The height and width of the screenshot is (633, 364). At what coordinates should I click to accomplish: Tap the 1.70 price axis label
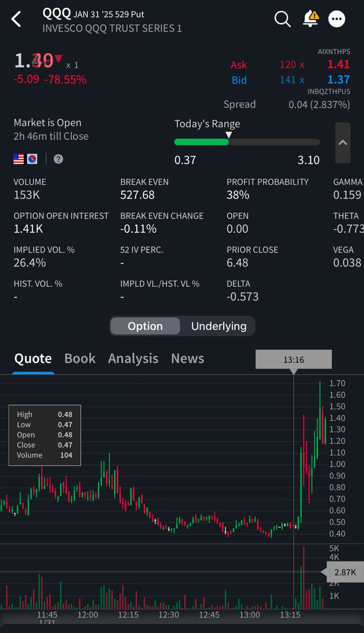[x=337, y=383]
